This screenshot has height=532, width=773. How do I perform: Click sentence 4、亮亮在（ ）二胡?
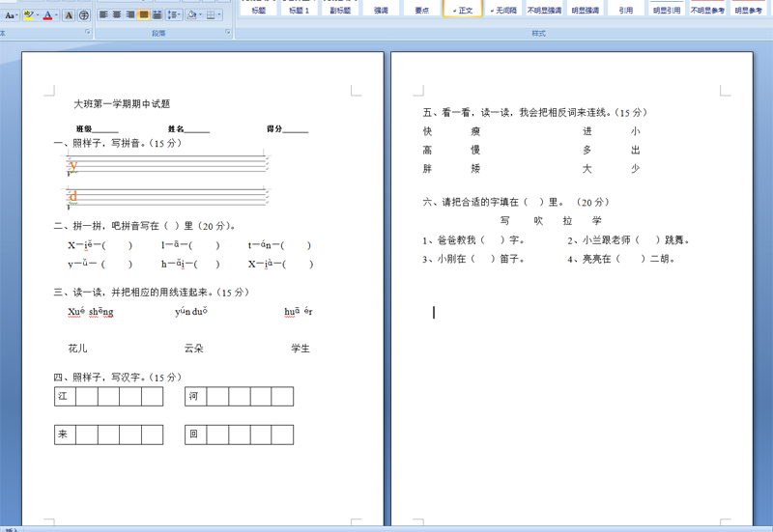click(x=621, y=259)
